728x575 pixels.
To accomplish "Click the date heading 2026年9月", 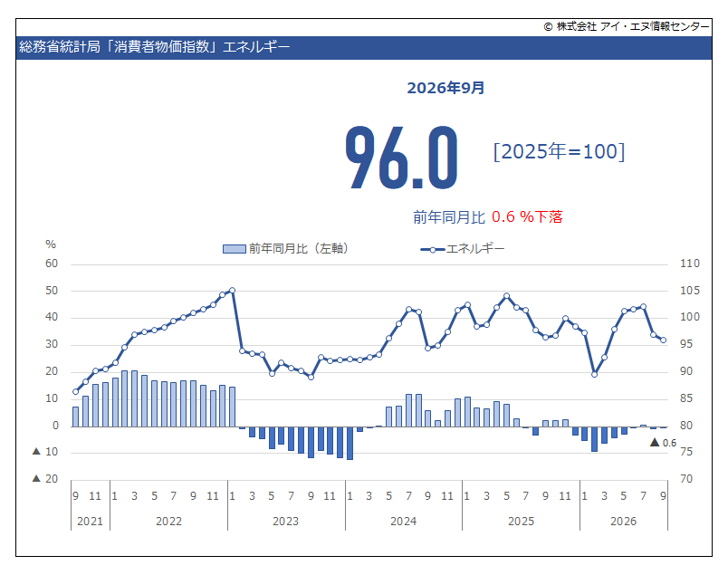I will click(x=445, y=88).
